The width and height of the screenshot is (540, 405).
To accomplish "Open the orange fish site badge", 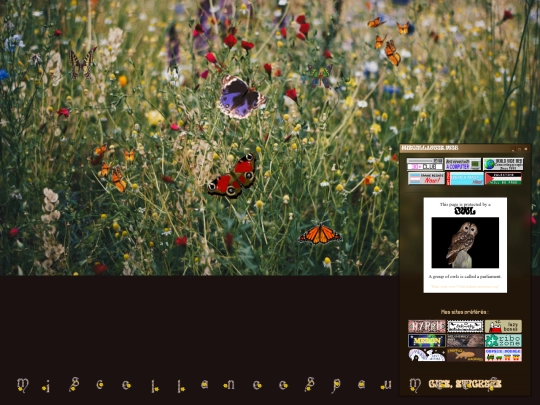I will pyautogui.click(x=465, y=355).
